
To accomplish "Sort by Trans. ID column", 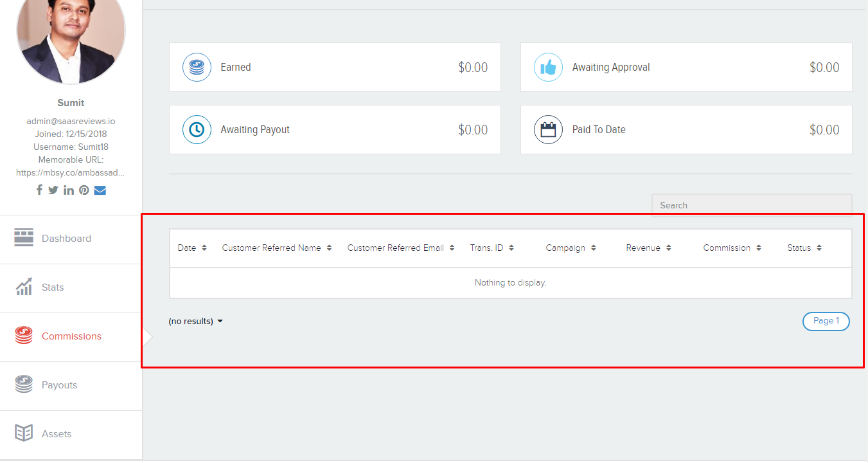I will click(x=492, y=248).
